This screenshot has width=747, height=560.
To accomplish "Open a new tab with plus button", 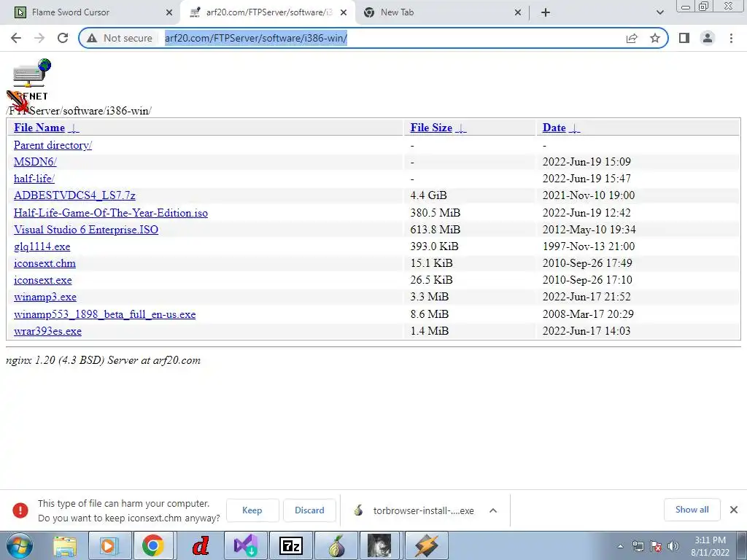I will point(546,12).
